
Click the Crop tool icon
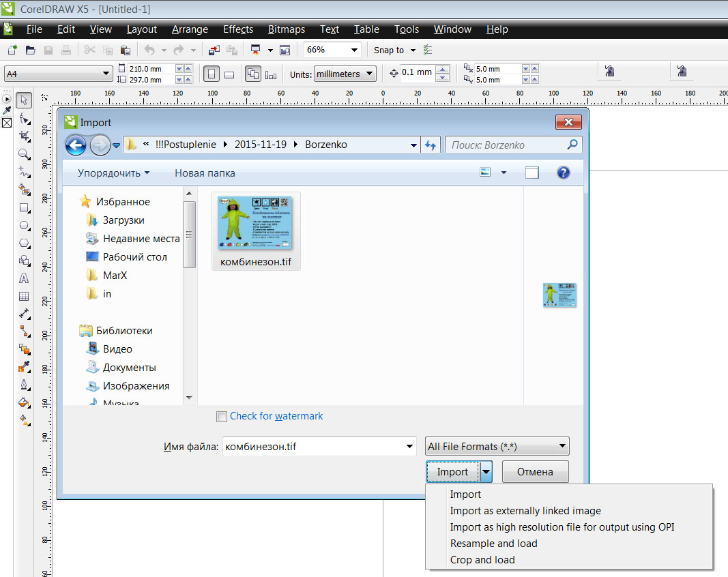pos(24,136)
